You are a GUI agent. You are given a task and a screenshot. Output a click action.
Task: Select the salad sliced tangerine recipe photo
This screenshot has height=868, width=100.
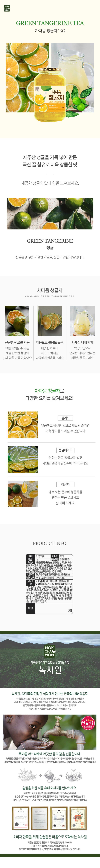pos(22,425)
